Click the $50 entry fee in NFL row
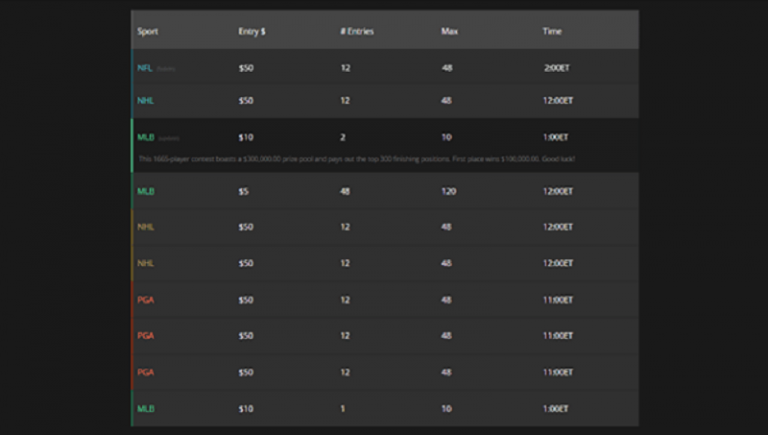This screenshot has height=435, width=768. coord(246,68)
